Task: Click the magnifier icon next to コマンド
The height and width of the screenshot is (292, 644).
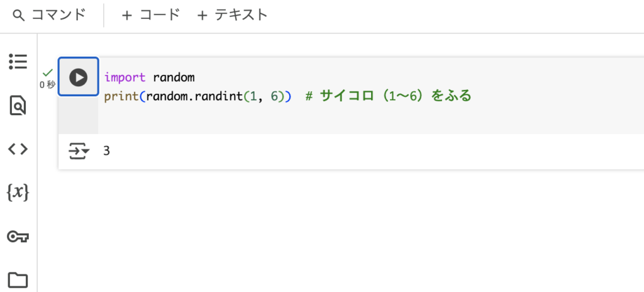Action: [18, 16]
